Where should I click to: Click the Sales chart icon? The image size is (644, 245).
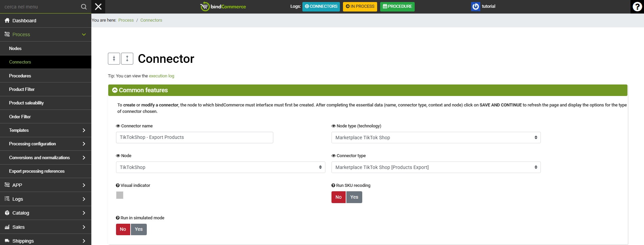pyautogui.click(x=7, y=227)
